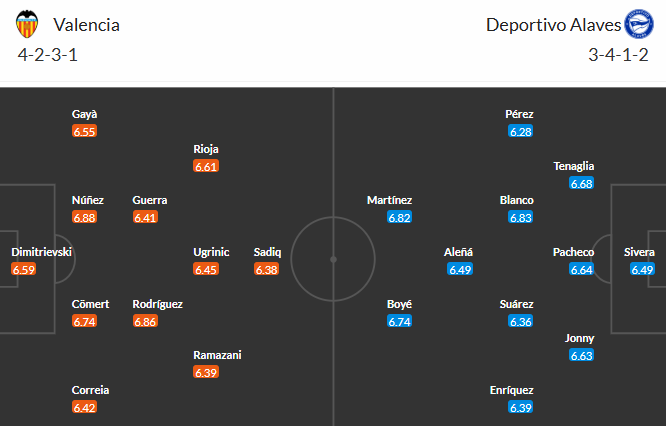666x426 pixels.
Task: Select Alaves goalkeeper Sivera
Action: pyautogui.click(x=638, y=252)
